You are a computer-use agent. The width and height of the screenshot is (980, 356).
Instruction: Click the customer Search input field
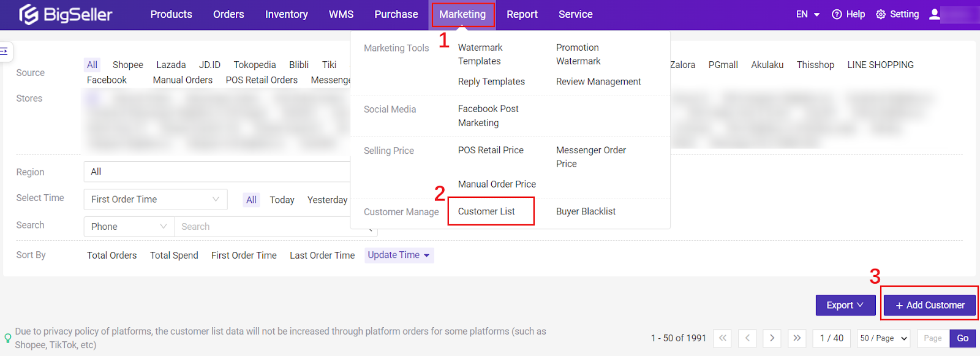(x=276, y=227)
